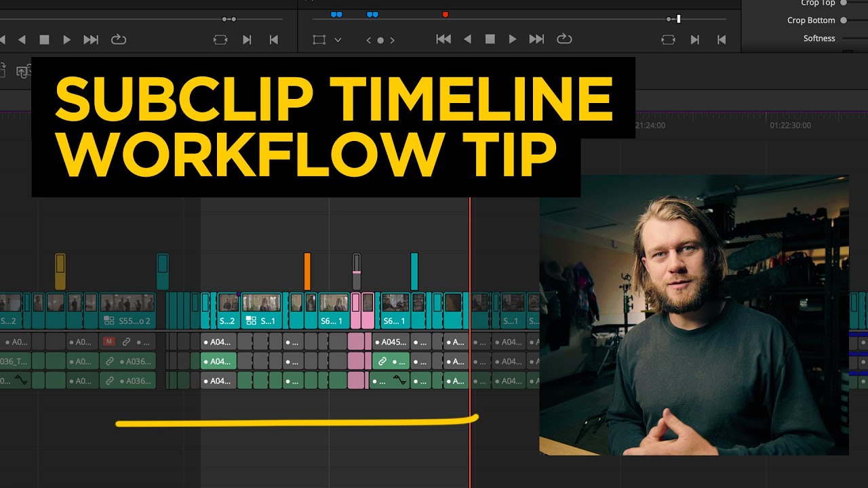Viewport: 868px width, 488px height.
Task: Play forward in the timeline viewer
Action: [x=513, y=39]
